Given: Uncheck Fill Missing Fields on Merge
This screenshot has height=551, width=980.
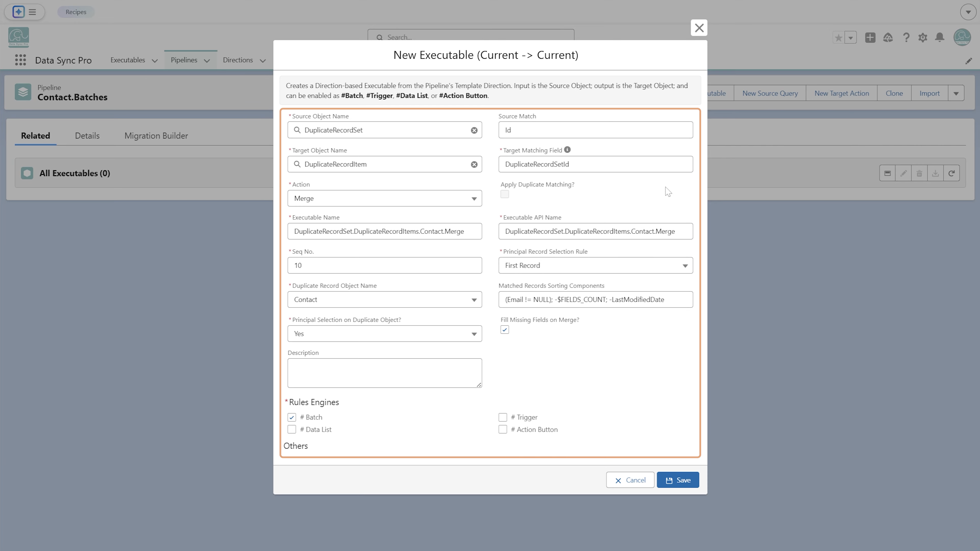Looking at the screenshot, I should pyautogui.click(x=505, y=329).
